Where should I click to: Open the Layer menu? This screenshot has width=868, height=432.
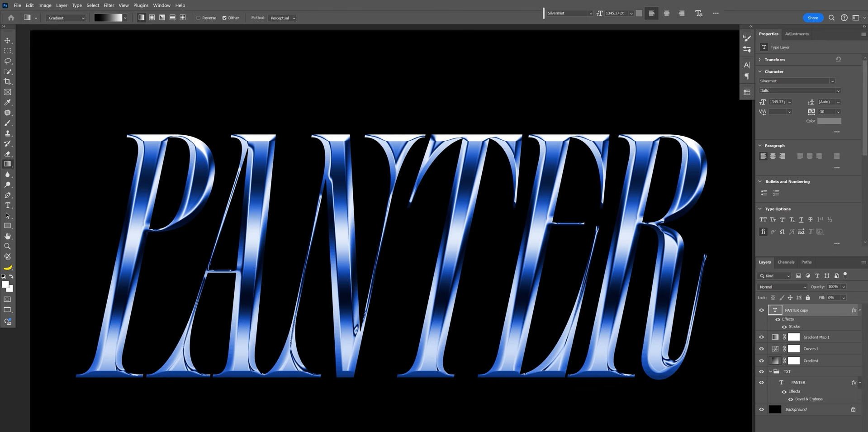pyautogui.click(x=62, y=5)
